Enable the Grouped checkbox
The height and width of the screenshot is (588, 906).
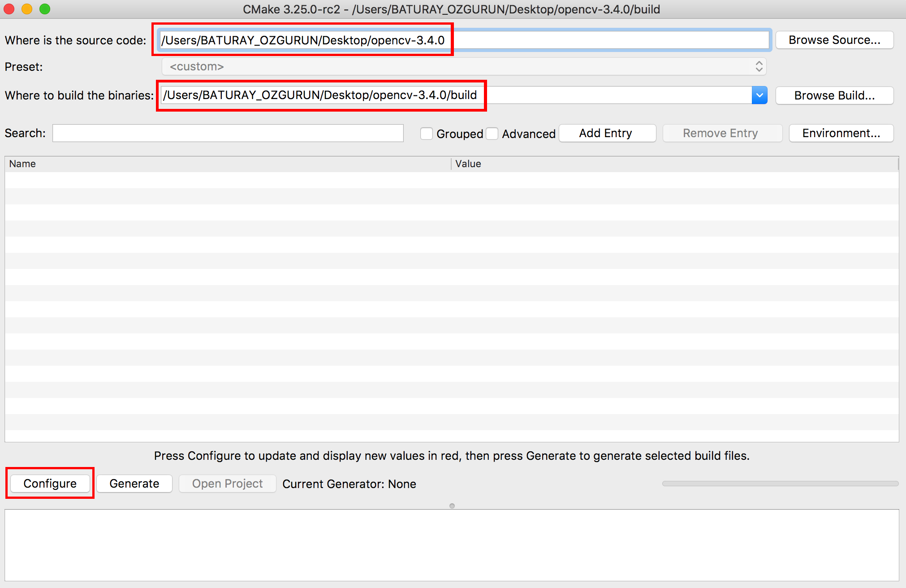click(x=427, y=134)
